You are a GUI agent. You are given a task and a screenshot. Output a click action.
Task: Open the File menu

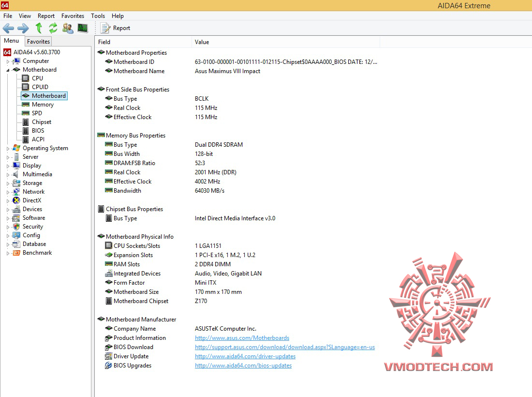8,16
